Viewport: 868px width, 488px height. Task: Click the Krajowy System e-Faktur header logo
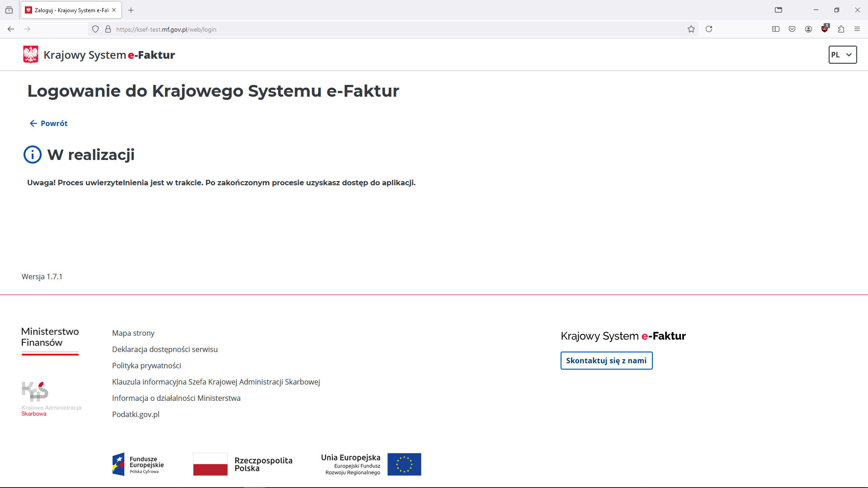(x=99, y=55)
